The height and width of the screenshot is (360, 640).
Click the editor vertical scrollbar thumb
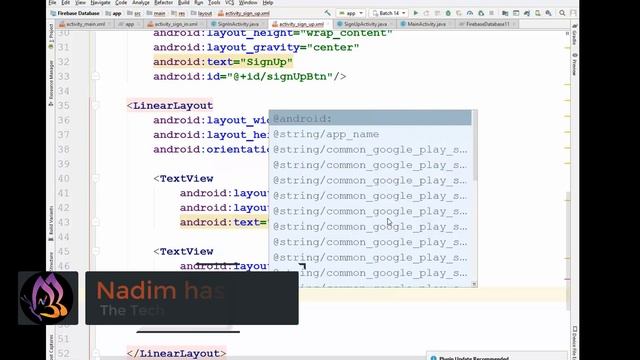pyautogui.click(x=568, y=251)
